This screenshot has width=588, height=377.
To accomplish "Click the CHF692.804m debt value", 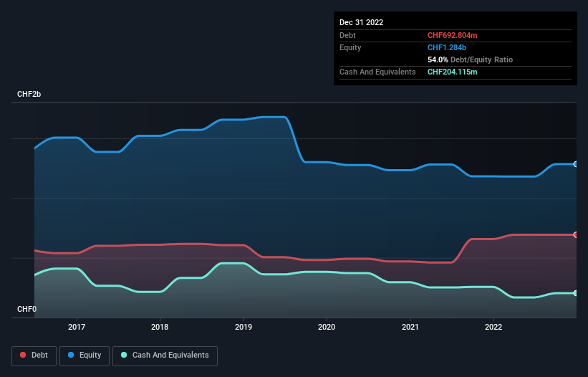I will point(452,35).
